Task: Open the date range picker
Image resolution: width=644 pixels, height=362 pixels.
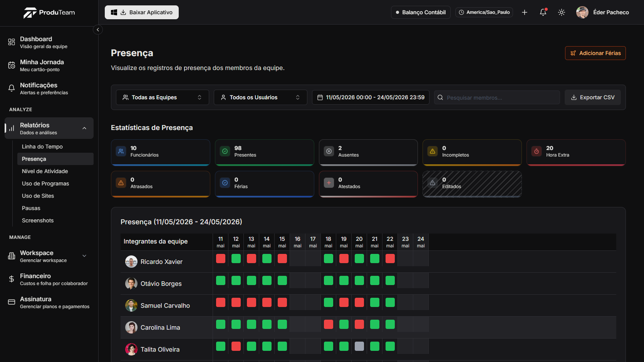Action: point(371,97)
